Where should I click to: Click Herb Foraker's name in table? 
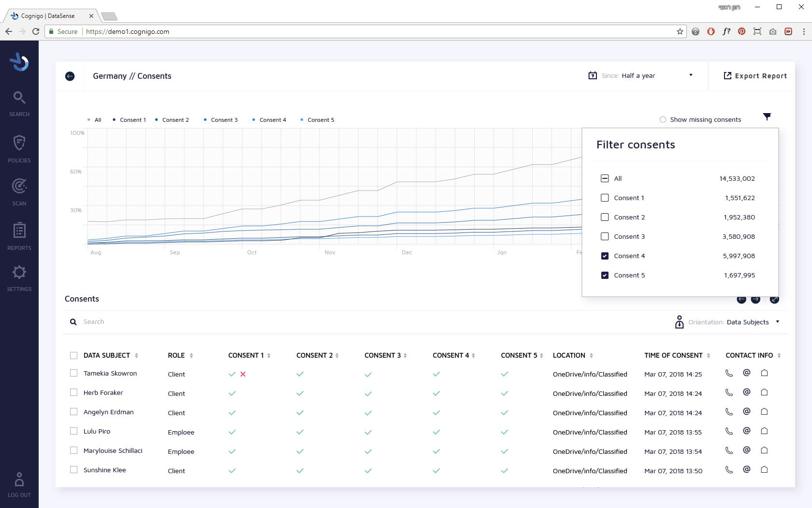click(x=103, y=392)
